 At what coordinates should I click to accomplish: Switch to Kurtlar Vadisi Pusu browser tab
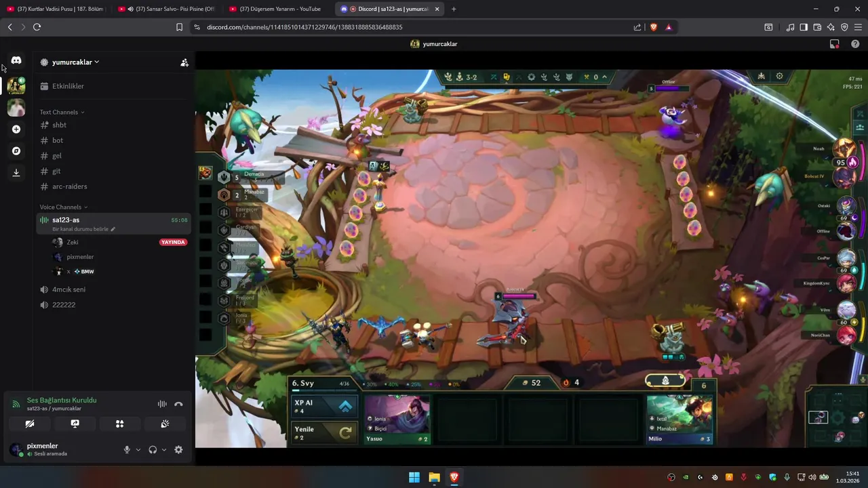pos(56,9)
